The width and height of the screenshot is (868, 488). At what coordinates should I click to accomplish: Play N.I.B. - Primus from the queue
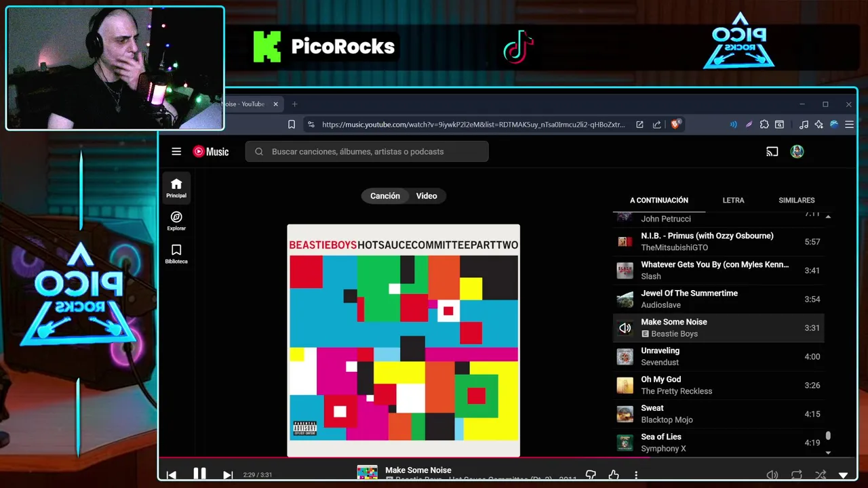pos(718,241)
